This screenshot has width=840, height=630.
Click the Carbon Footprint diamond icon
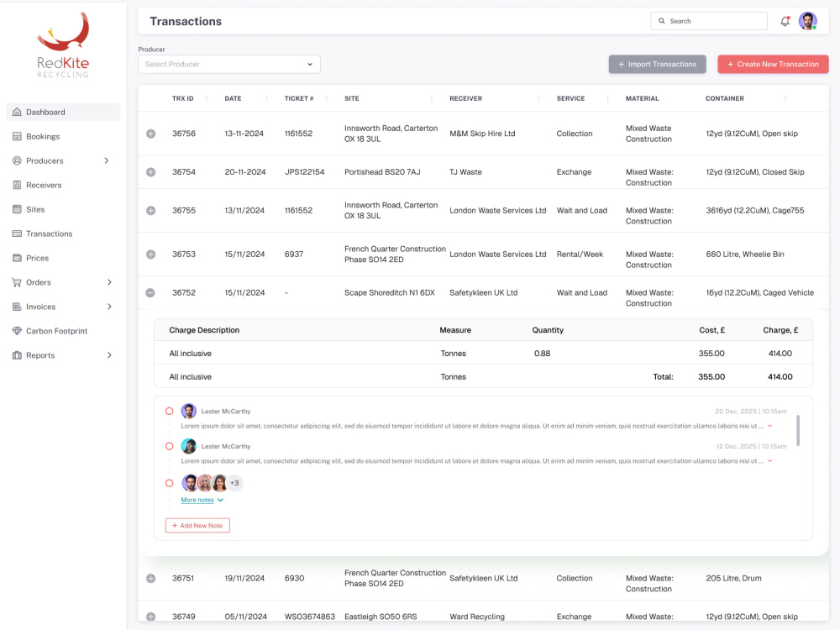17,331
